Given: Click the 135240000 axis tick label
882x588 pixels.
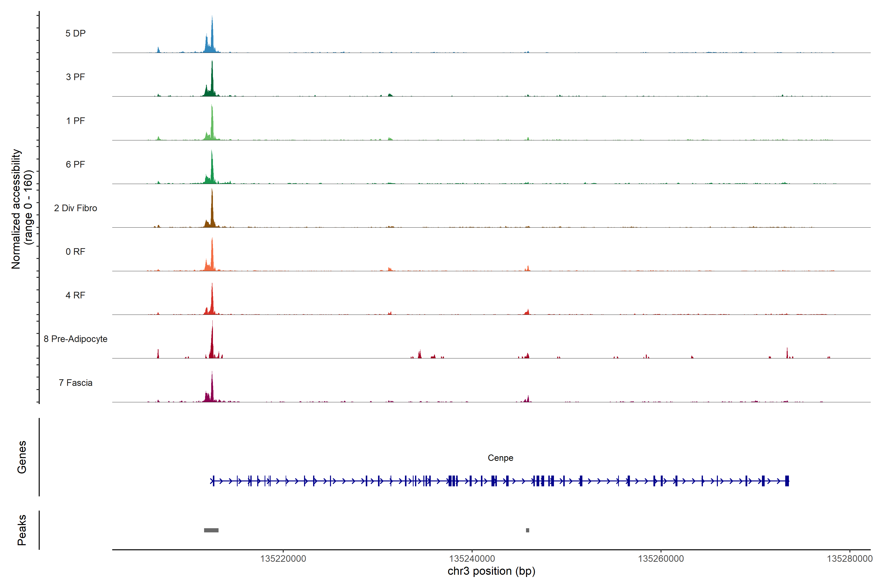Looking at the screenshot, I should click(472, 559).
